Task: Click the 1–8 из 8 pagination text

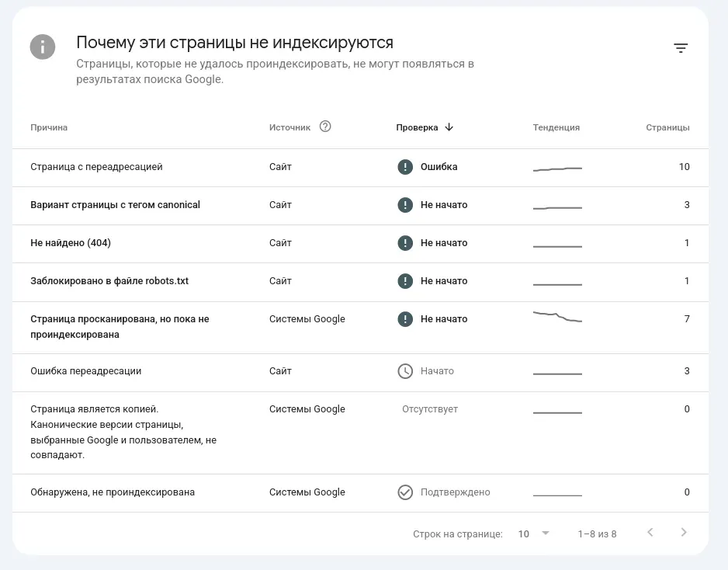Action: coord(597,534)
